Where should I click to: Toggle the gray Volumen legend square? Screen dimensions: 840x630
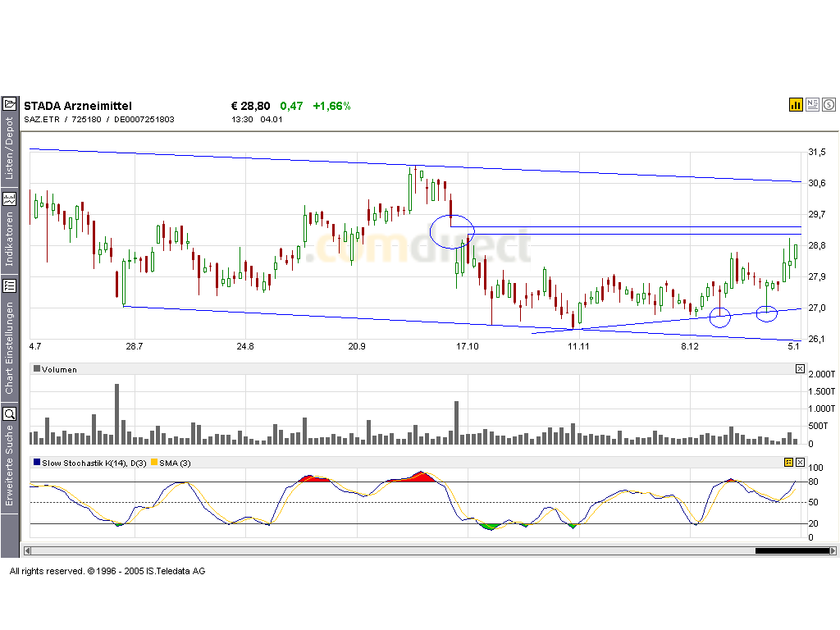pos(35,369)
